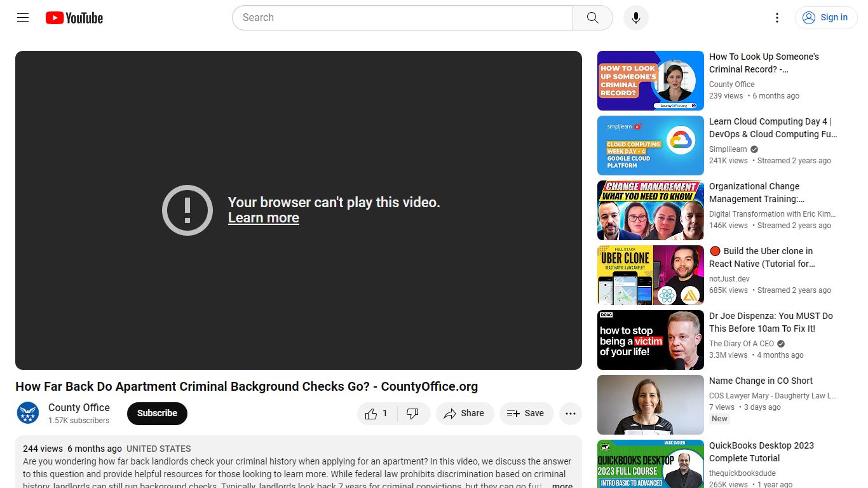Click the search magnifier button
The width and height of the screenshot is (868, 488).
pos(592,18)
